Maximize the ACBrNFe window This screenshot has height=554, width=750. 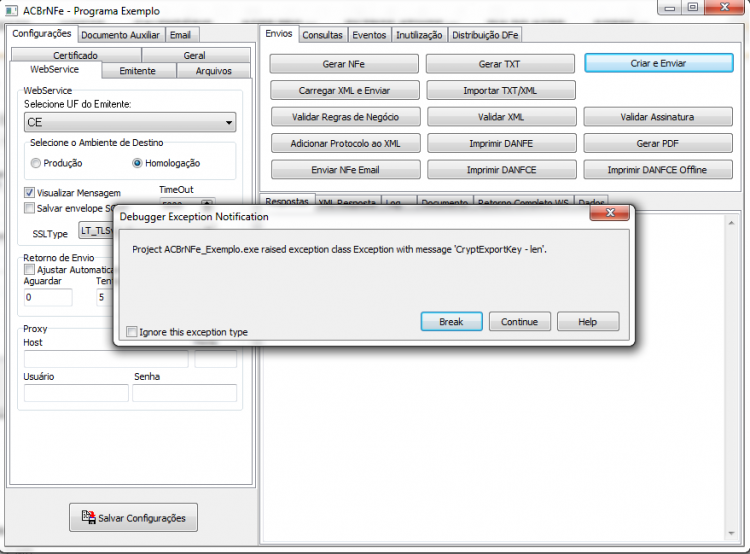pos(693,8)
